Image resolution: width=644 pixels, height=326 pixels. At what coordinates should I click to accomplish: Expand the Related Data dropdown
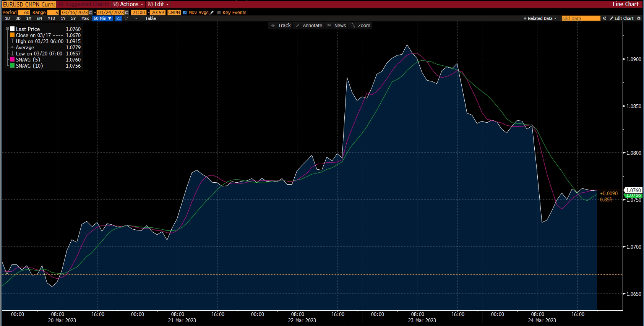tap(540, 18)
